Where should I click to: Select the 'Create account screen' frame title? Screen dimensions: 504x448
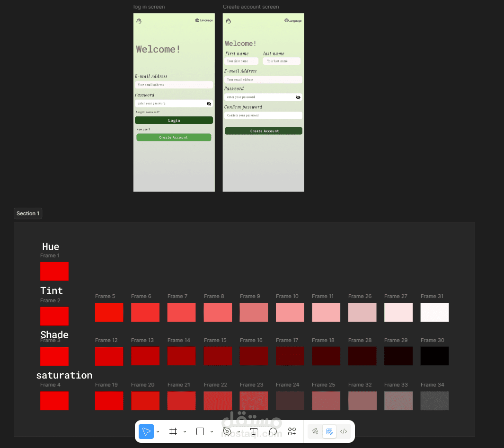[251, 7]
